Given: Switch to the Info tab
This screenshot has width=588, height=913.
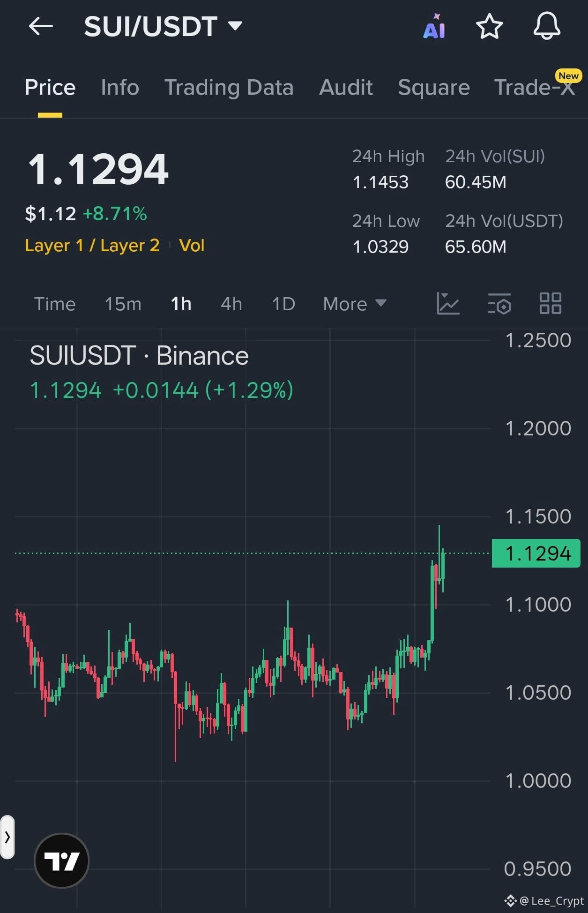Looking at the screenshot, I should click(120, 88).
